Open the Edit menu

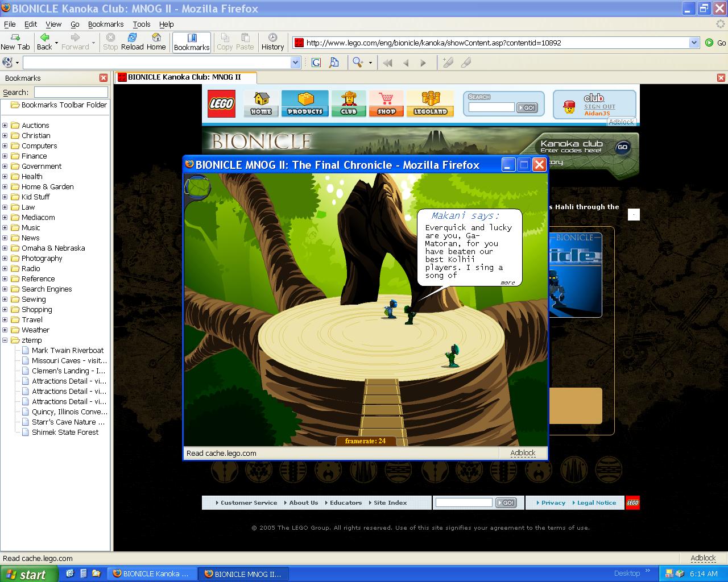[31, 24]
